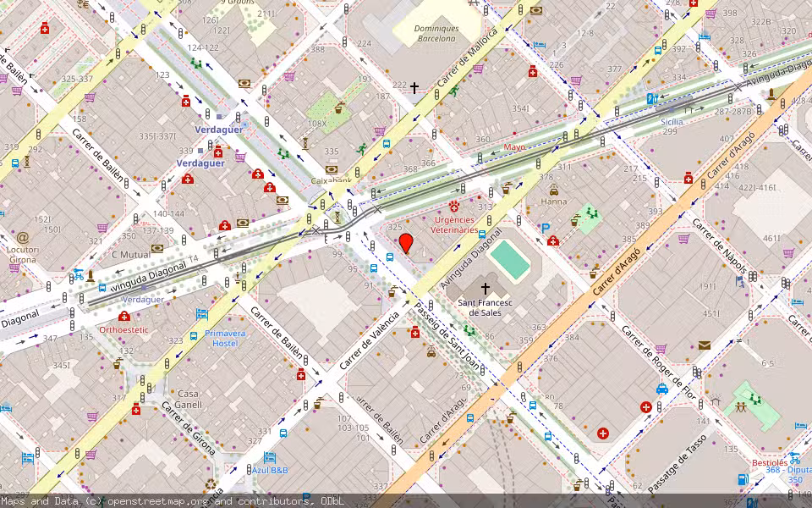The image size is (812, 508).
Task: Click the playground icon in green square near Hanna
Action: pyautogui.click(x=591, y=213)
